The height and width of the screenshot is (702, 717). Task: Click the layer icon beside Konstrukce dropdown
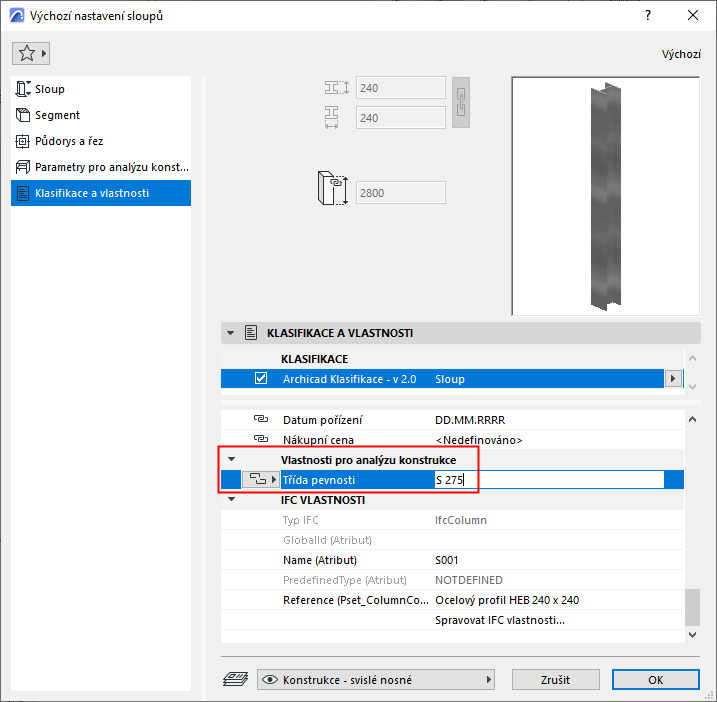tap(235, 679)
